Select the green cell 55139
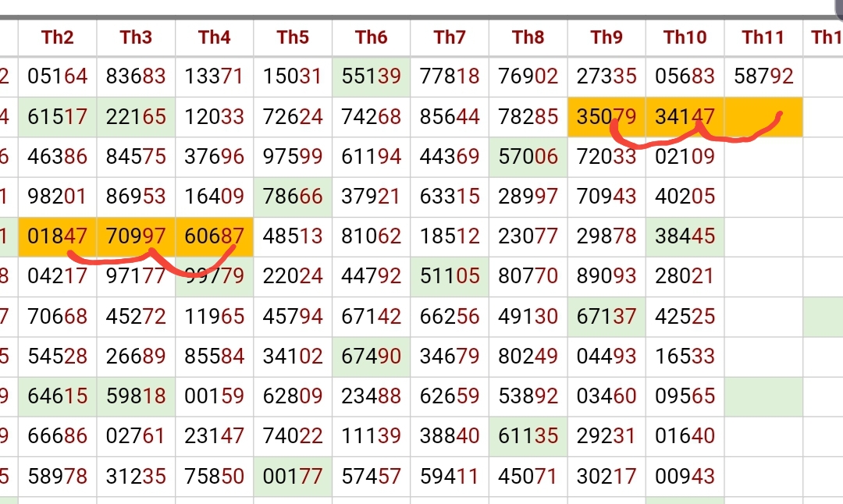Screen dimensions: 843x504 [x=371, y=76]
